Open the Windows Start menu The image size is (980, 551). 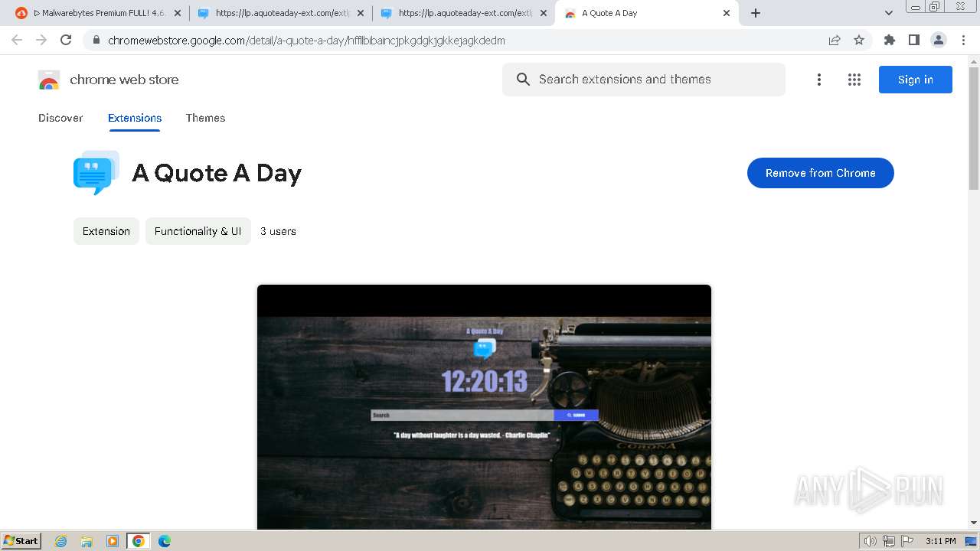21,541
